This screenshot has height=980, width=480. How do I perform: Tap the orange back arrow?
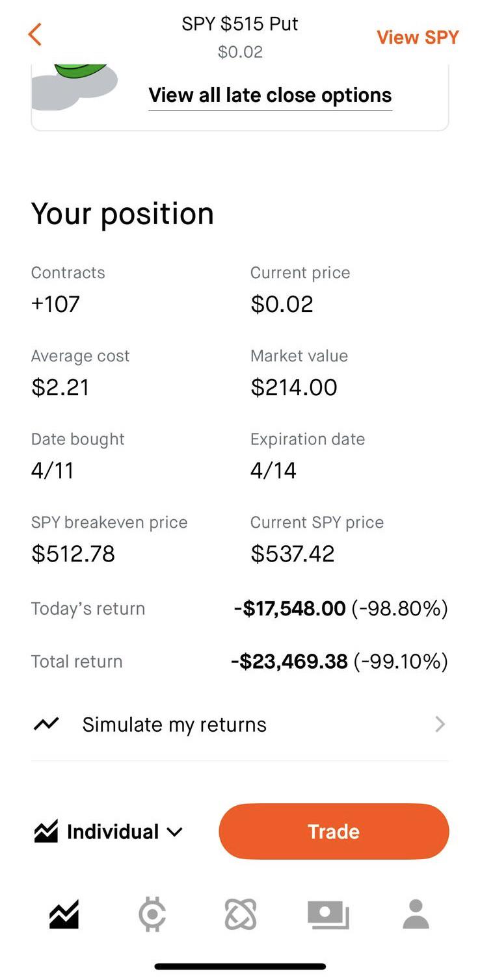(x=35, y=35)
